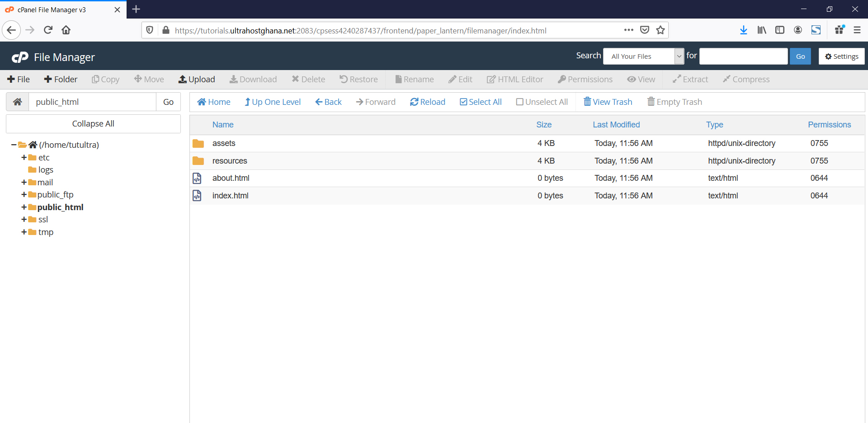Open a new browser tab

coord(136,9)
